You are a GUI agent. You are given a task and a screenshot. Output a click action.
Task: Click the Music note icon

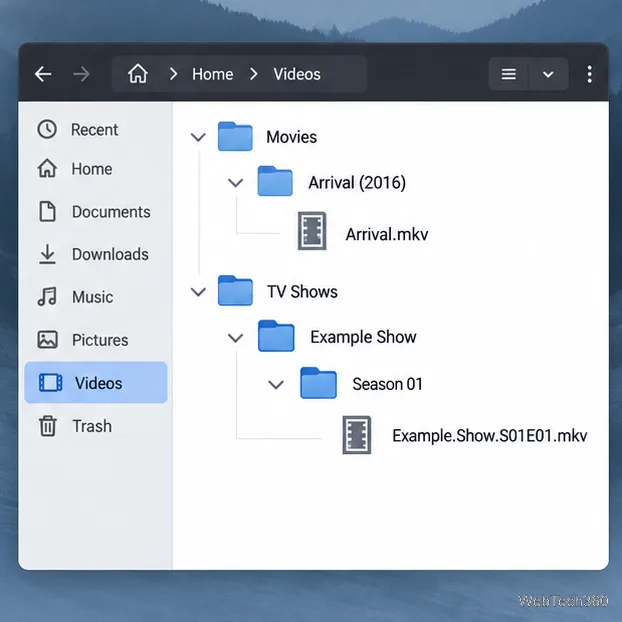(47, 297)
